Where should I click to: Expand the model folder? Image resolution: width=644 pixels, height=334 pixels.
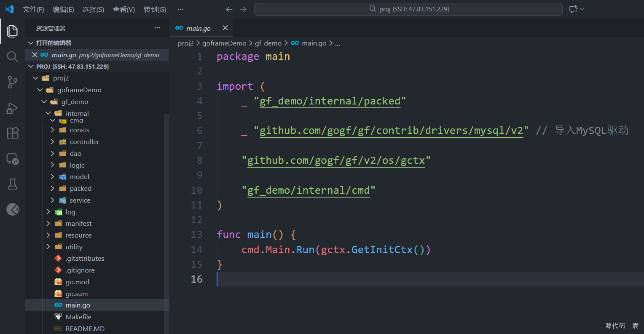click(52, 177)
